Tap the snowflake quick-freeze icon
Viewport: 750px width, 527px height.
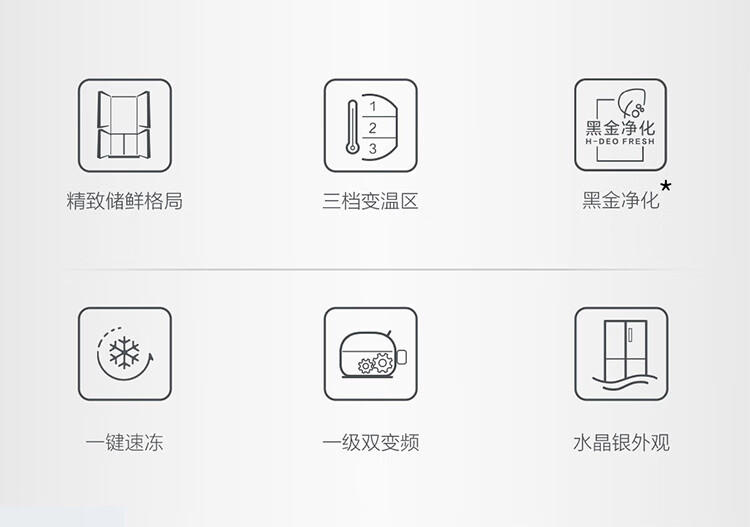pos(124,354)
